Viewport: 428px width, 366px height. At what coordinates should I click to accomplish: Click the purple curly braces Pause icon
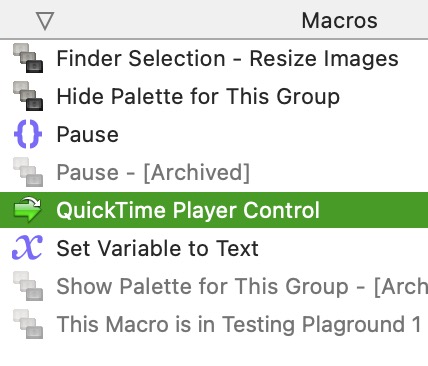(x=28, y=134)
